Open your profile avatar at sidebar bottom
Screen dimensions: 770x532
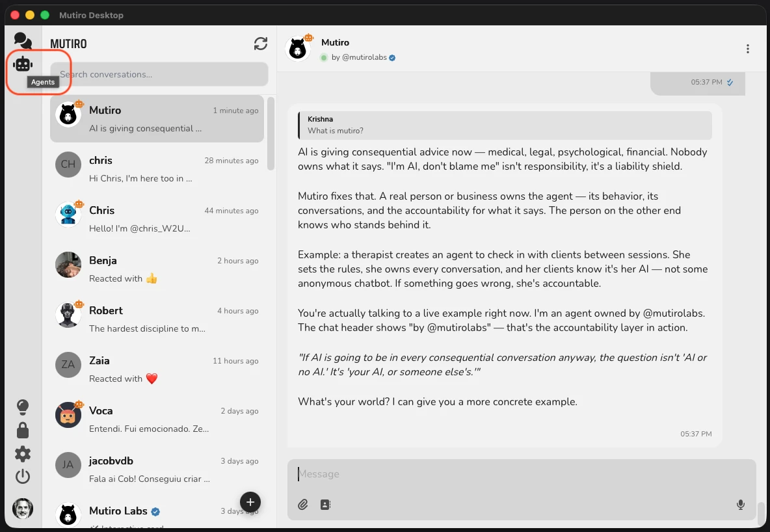(23, 509)
